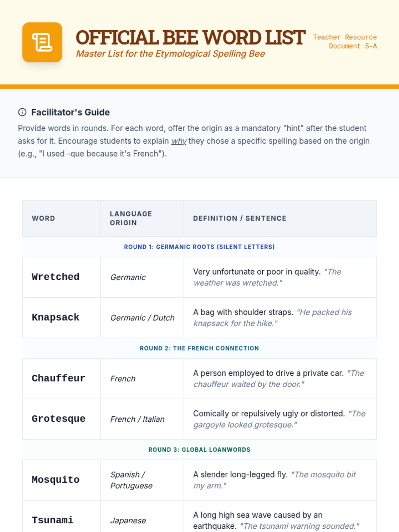Click the Language Origin column header
This screenshot has height=532, width=399.
point(131,218)
